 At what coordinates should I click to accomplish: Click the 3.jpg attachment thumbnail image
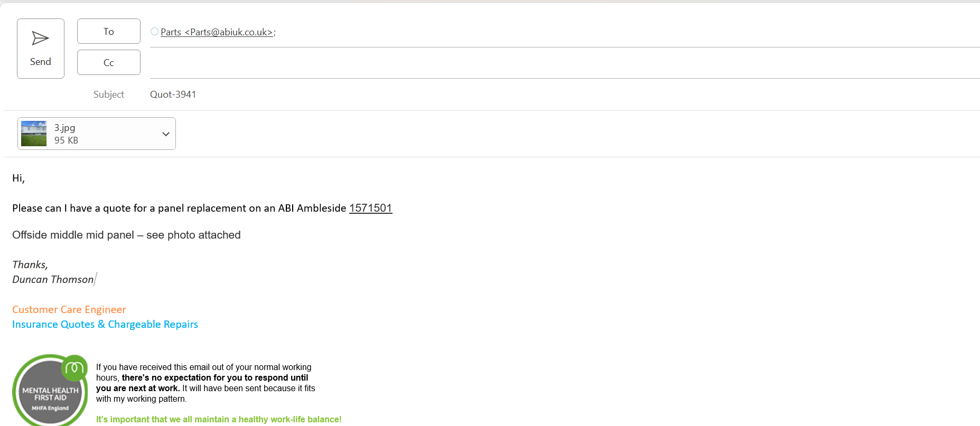34,134
